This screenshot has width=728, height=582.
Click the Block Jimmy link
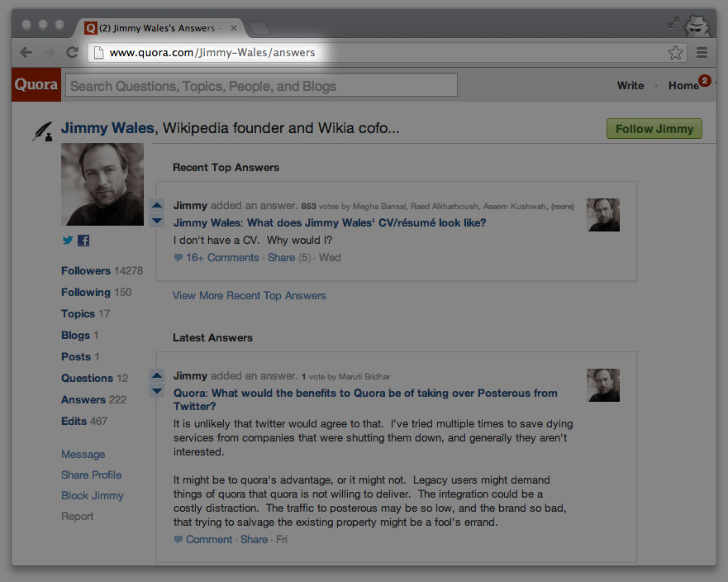[93, 495]
